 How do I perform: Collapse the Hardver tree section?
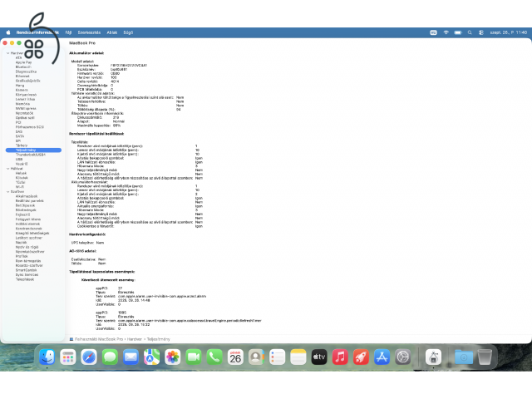[7, 53]
